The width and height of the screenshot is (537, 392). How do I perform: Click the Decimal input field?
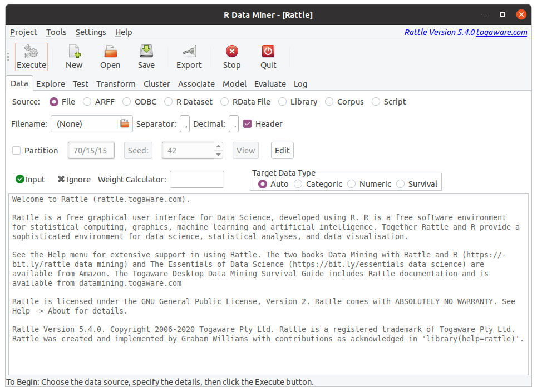tap(234, 124)
